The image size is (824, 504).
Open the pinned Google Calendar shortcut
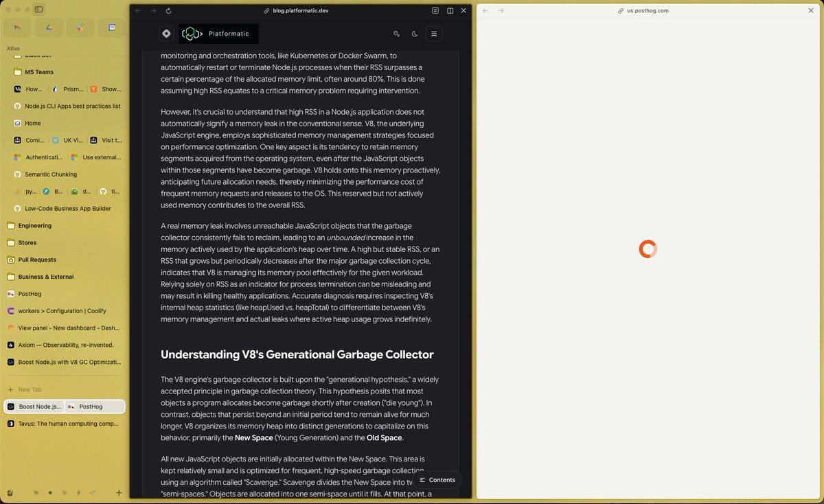click(111, 27)
